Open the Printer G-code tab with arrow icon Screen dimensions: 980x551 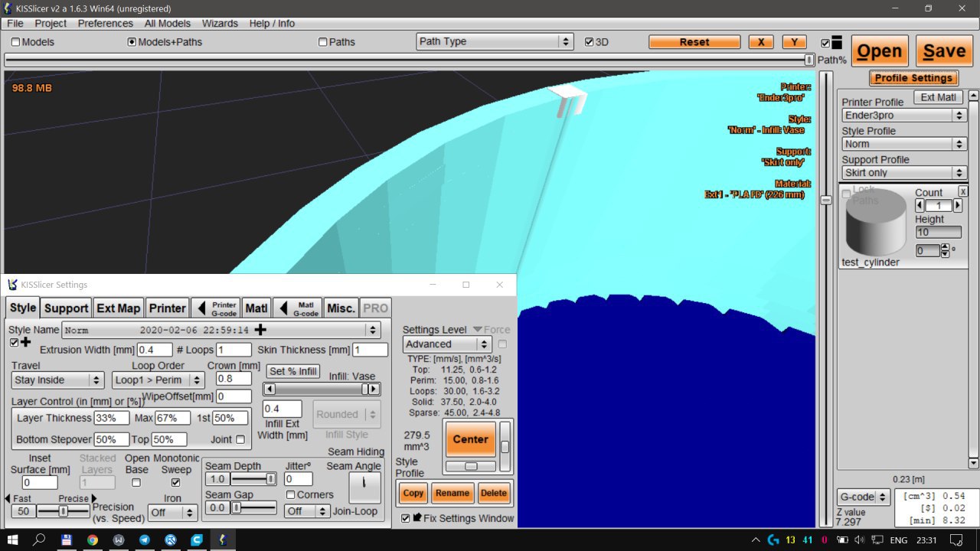[x=215, y=308]
